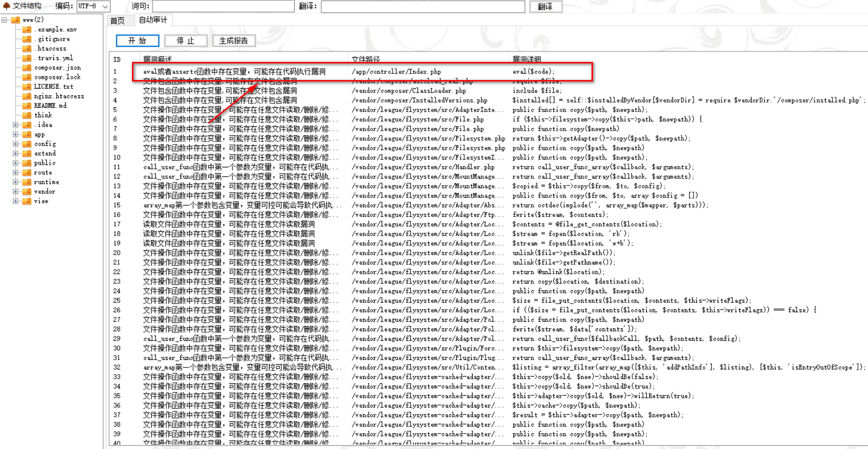
Task: Collapse the www root tree node
Action: coord(4,20)
